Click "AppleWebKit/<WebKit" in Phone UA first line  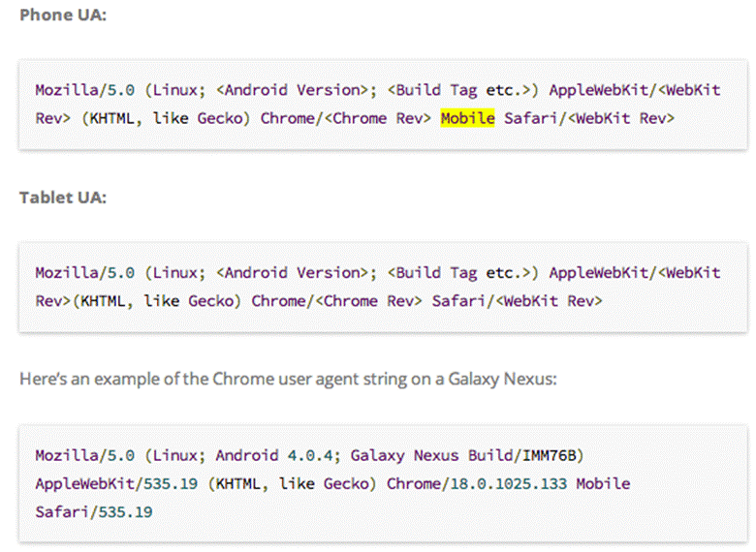(x=634, y=89)
